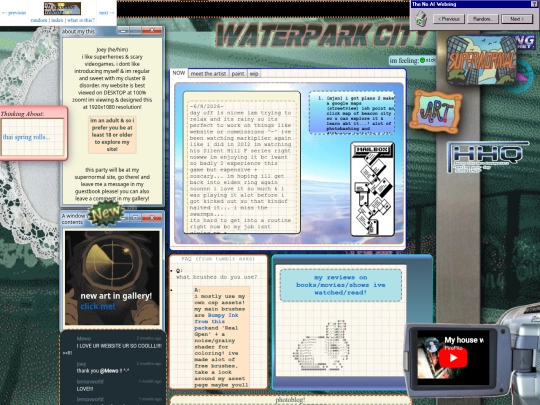Click the green 'New' starburst badge

(106, 214)
